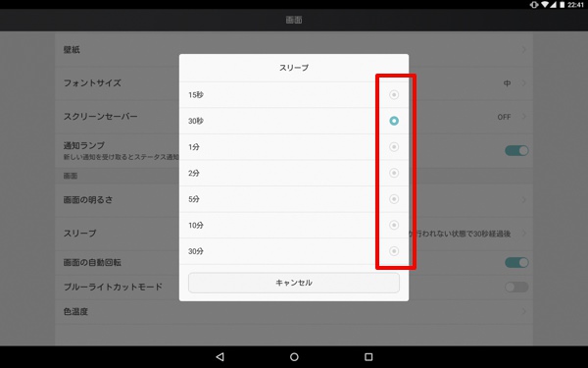Screen dimensions: 588x368
Task: Click the battery status icon
Action: [563, 5]
